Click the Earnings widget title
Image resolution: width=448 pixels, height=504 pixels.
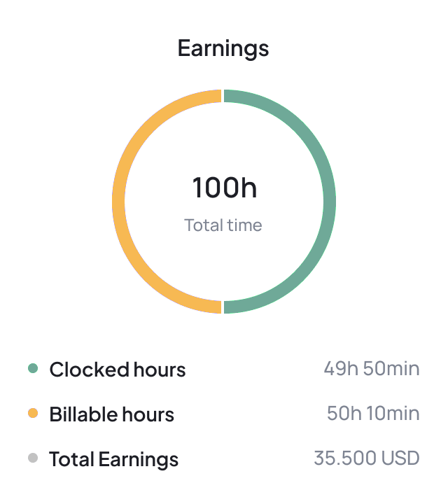point(223,48)
